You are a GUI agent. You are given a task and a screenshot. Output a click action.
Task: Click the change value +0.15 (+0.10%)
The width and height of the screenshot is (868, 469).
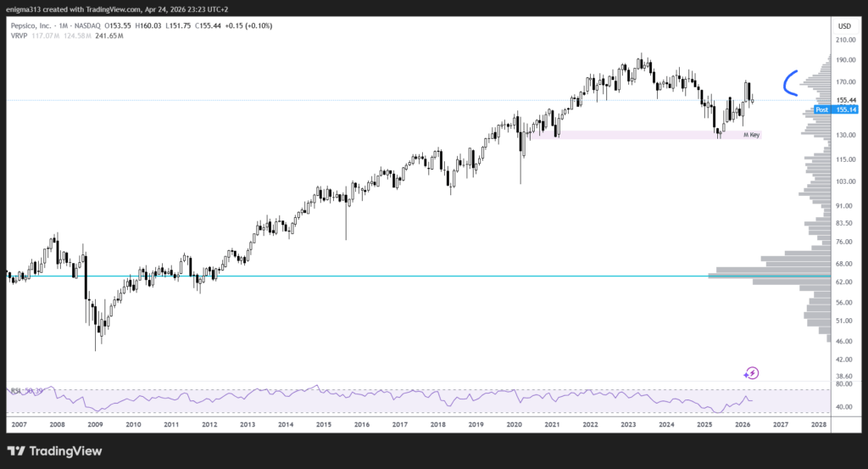(x=248, y=25)
